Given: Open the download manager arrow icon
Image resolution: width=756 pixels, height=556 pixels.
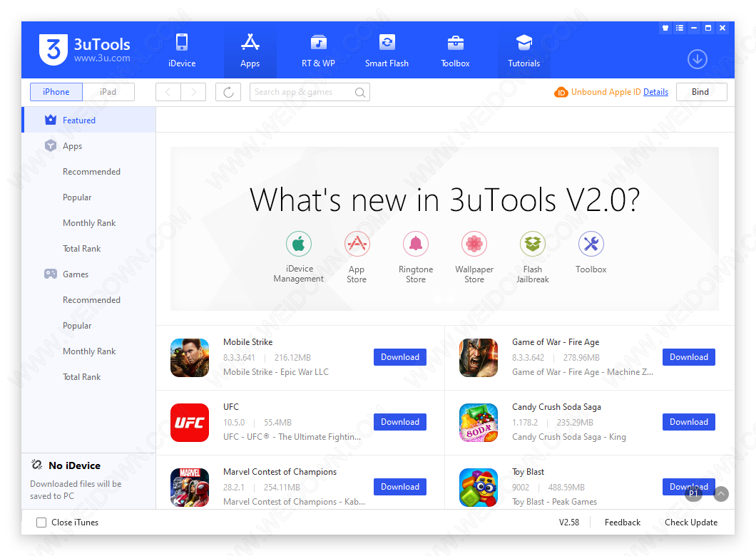Looking at the screenshot, I should pyautogui.click(x=698, y=59).
